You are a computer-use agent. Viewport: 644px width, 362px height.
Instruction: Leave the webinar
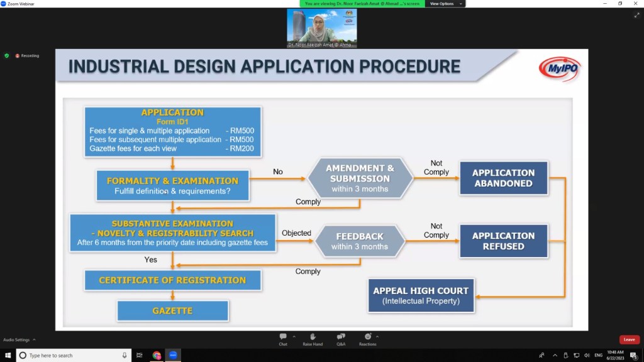click(x=629, y=339)
